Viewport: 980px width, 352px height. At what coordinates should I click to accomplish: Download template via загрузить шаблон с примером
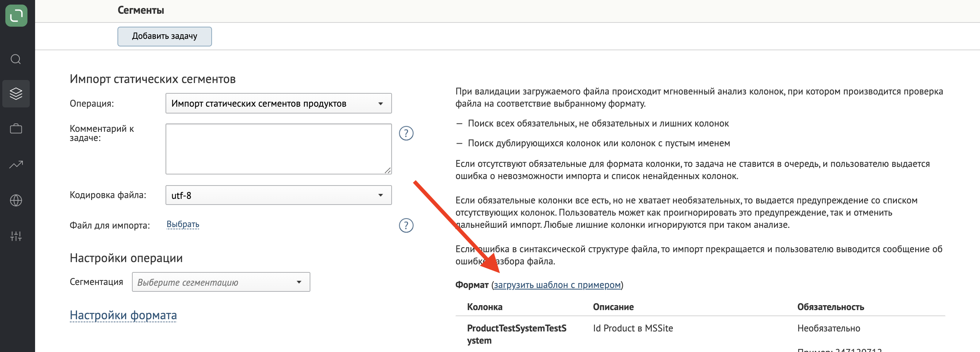pos(557,285)
